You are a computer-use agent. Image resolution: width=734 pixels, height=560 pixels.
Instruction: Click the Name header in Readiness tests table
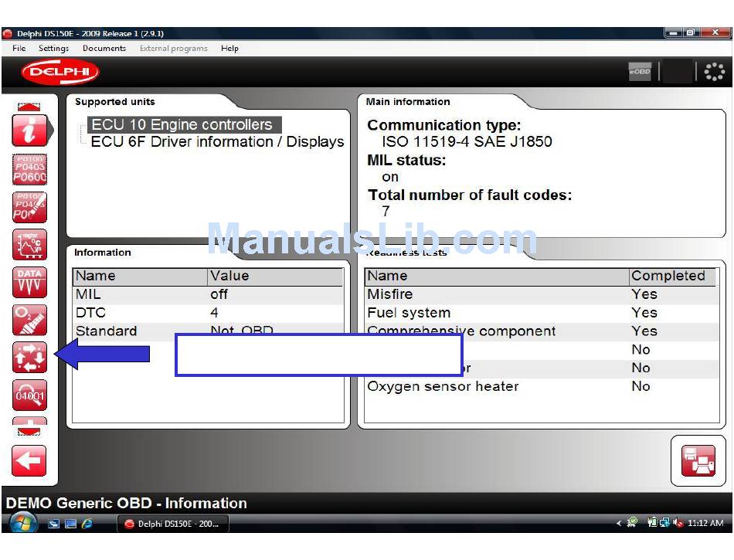[x=497, y=276]
